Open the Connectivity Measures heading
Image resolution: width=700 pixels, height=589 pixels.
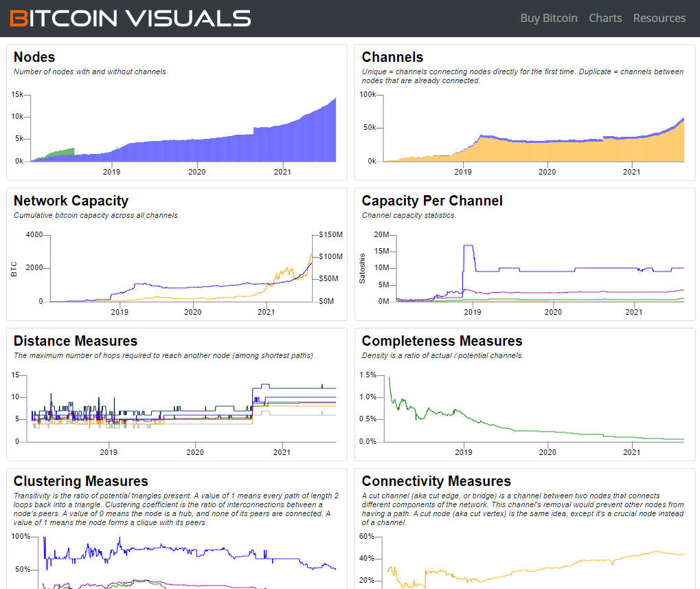tap(436, 481)
